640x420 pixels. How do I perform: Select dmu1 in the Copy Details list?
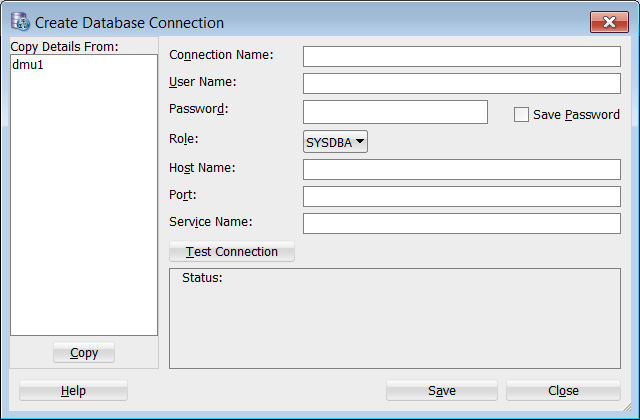coord(28,65)
